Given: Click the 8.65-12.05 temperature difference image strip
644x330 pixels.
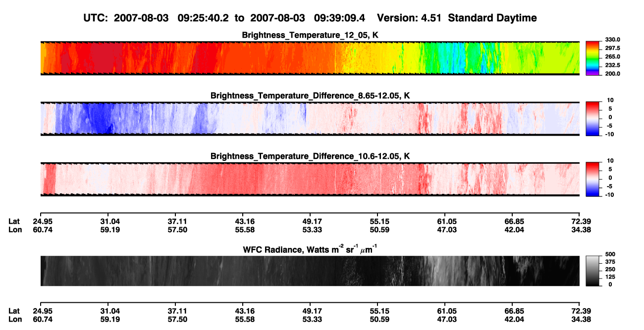Looking at the screenshot, I should coord(310,119).
